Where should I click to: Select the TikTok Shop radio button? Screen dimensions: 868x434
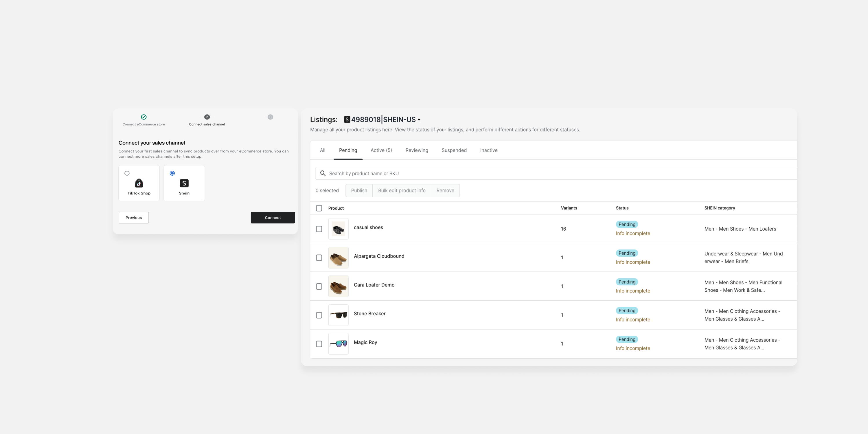127,173
